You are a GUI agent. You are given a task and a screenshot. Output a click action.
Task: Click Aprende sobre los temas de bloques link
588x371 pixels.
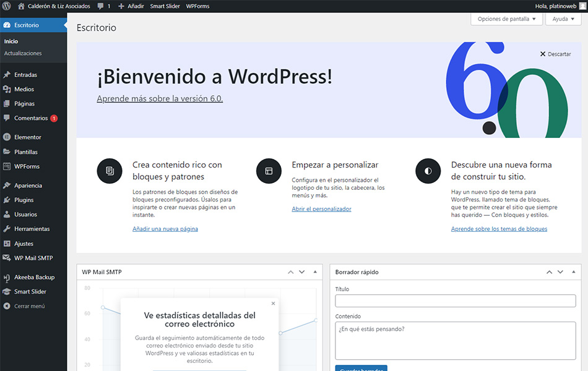pos(499,229)
